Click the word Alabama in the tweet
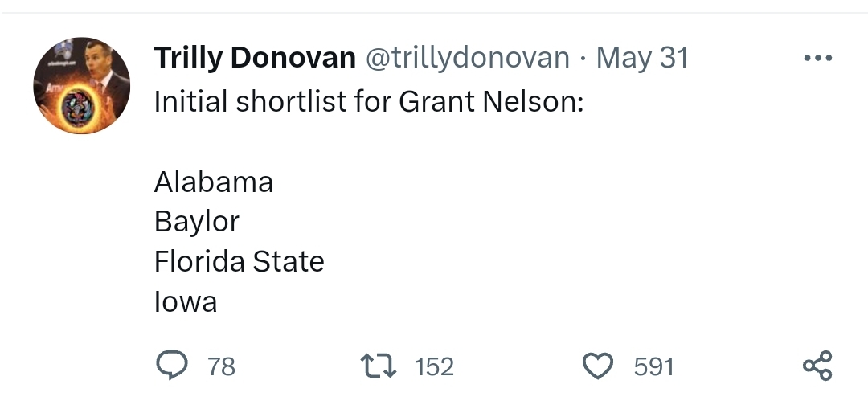The width and height of the screenshot is (868, 405). point(214,182)
